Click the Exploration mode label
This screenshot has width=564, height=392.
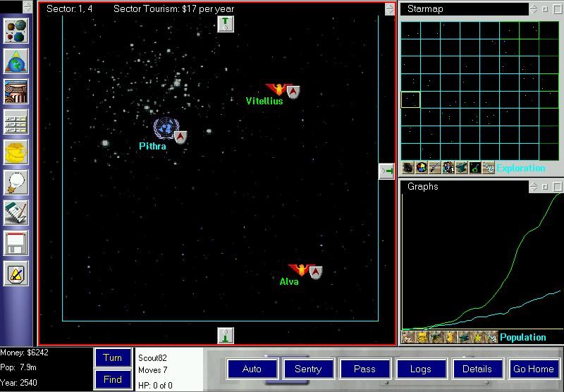coord(521,169)
